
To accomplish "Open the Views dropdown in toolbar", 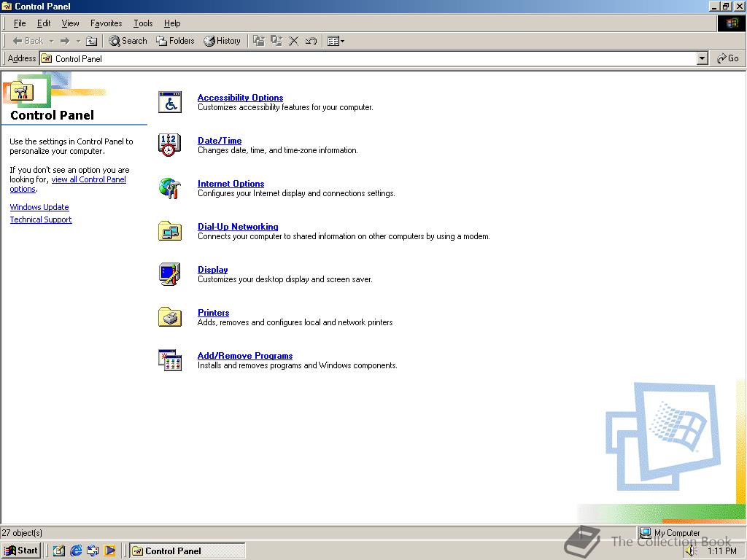I will (336, 41).
